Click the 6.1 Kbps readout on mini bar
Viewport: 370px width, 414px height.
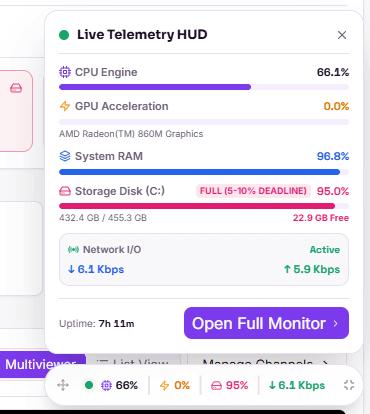pyautogui.click(x=301, y=385)
